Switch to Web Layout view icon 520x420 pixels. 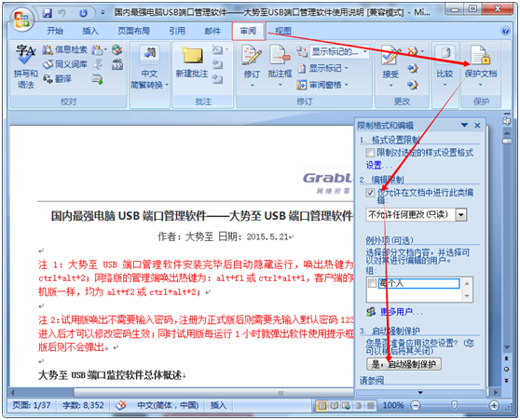point(346,405)
